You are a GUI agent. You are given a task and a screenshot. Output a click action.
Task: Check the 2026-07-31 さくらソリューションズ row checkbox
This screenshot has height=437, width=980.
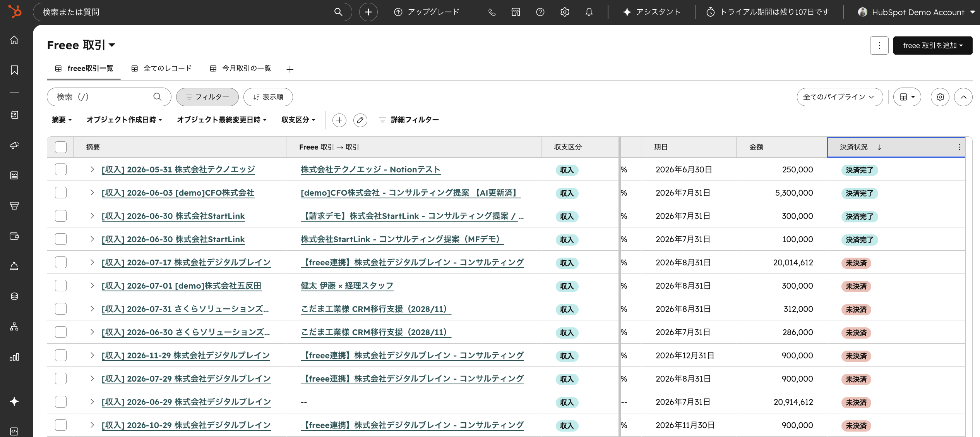click(x=61, y=309)
